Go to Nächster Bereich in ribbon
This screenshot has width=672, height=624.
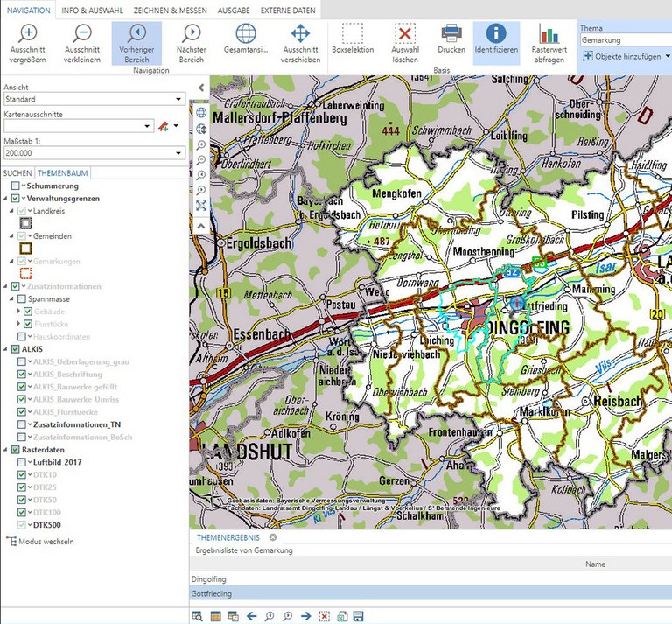pyautogui.click(x=191, y=44)
